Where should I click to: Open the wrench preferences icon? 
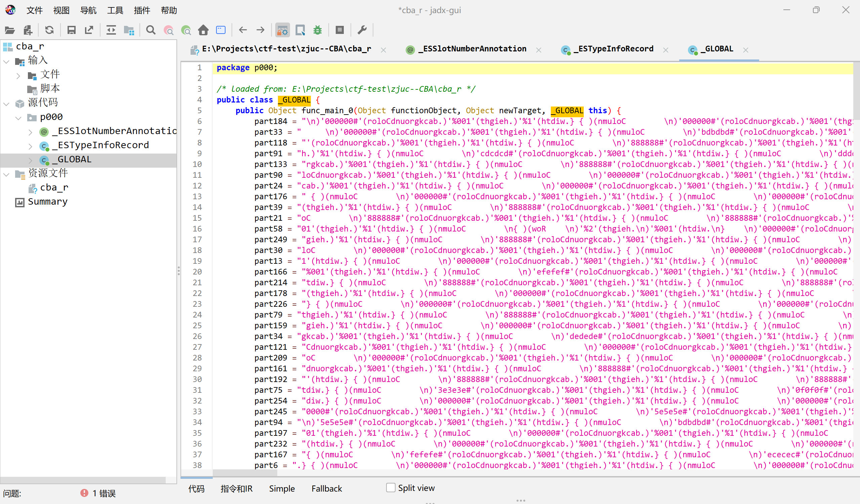pos(362,30)
